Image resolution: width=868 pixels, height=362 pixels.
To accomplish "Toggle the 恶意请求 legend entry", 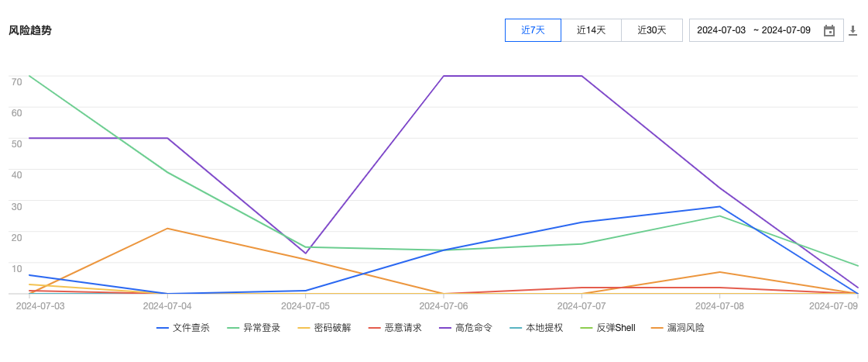I will pos(403,328).
